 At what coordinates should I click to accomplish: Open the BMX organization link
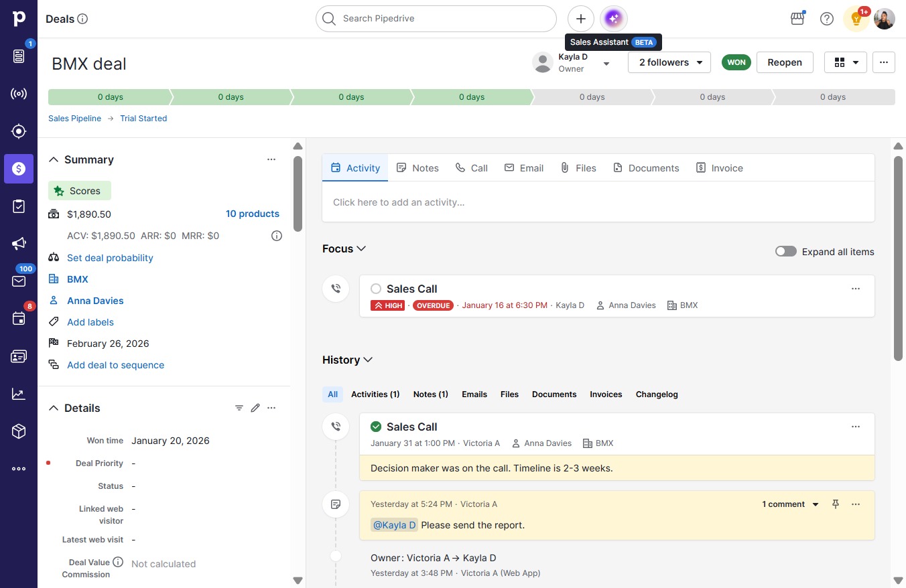(x=78, y=279)
